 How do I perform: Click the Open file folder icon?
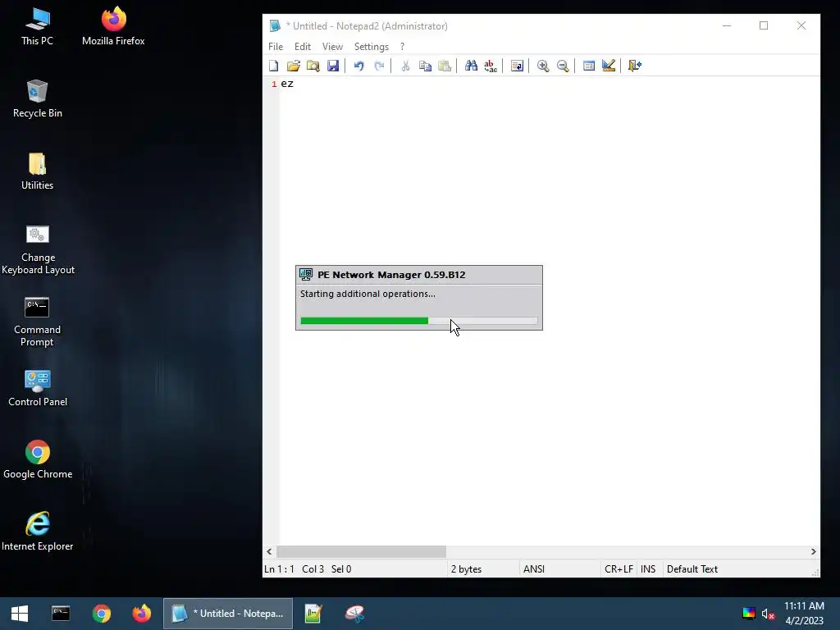294,66
